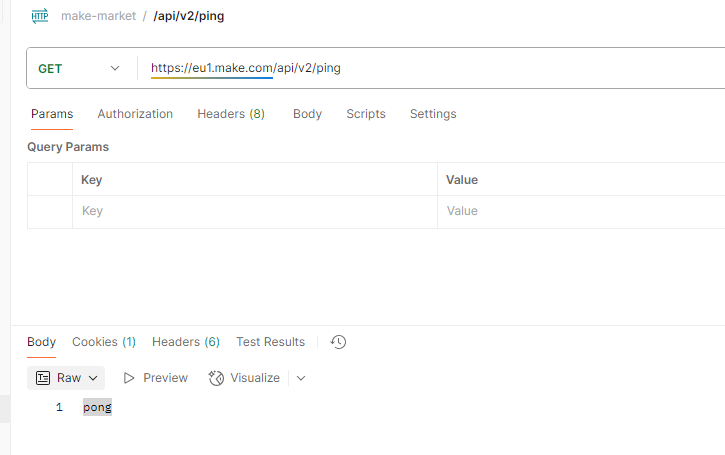Image resolution: width=725 pixels, height=455 pixels.
Task: Click the HTTP request type icon
Action: tap(40, 16)
